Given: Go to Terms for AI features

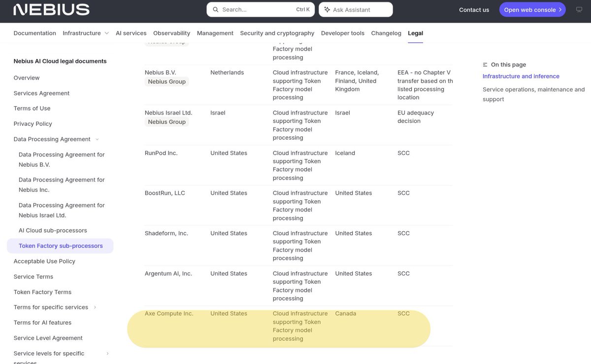Looking at the screenshot, I should coord(42,323).
